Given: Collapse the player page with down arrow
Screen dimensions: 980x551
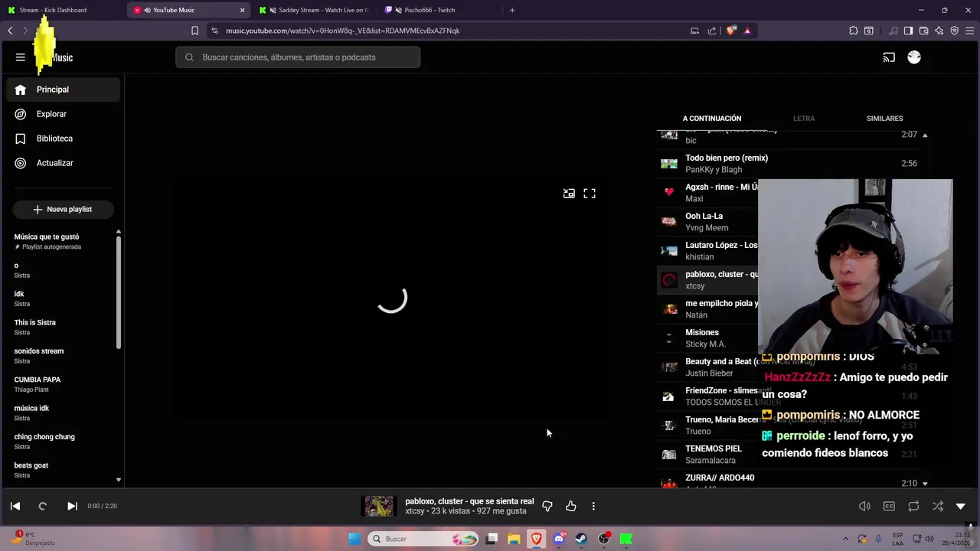Looking at the screenshot, I should point(961,506).
